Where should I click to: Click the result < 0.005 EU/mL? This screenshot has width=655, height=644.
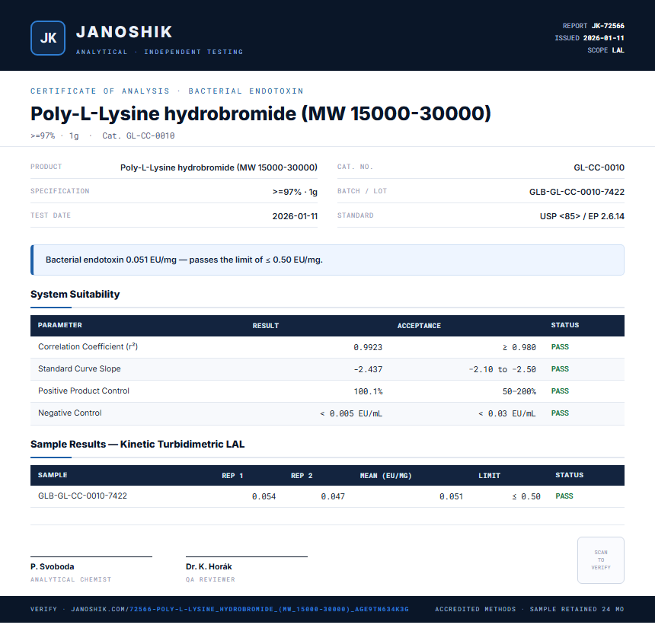[351, 413]
